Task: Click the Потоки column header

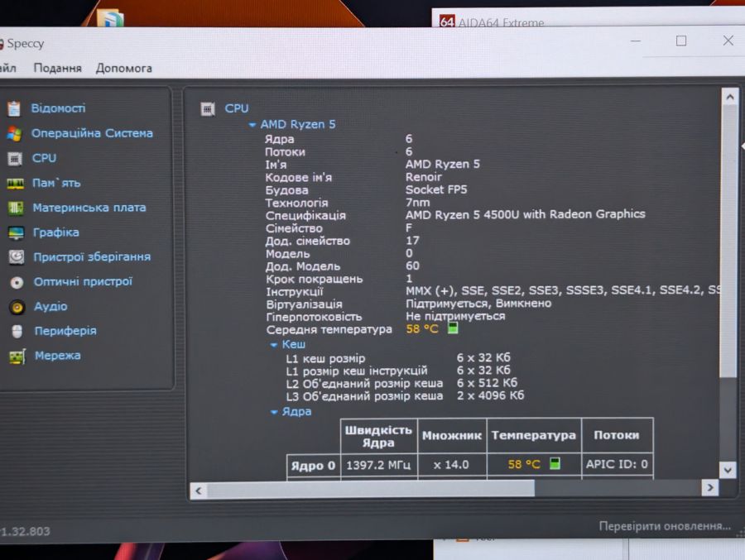Action: click(x=617, y=435)
